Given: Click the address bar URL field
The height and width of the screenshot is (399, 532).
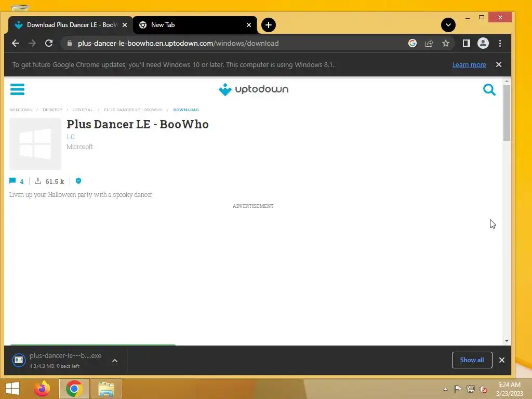Looking at the screenshot, I should pyautogui.click(x=234, y=44).
